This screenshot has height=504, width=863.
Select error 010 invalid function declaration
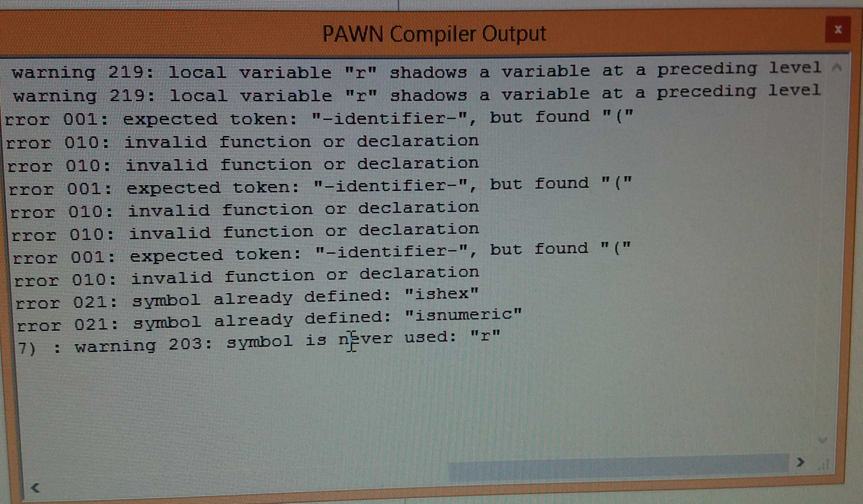tap(240, 146)
